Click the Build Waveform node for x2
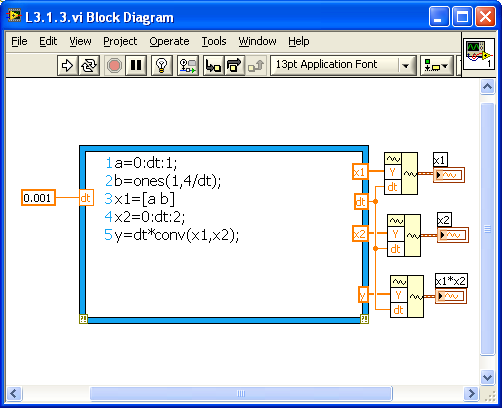 404,235
